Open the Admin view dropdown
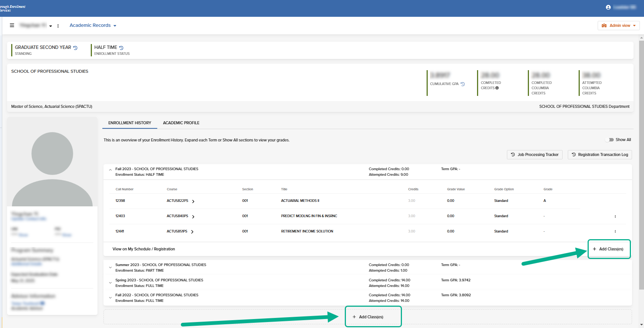644x328 pixels. pos(619,25)
